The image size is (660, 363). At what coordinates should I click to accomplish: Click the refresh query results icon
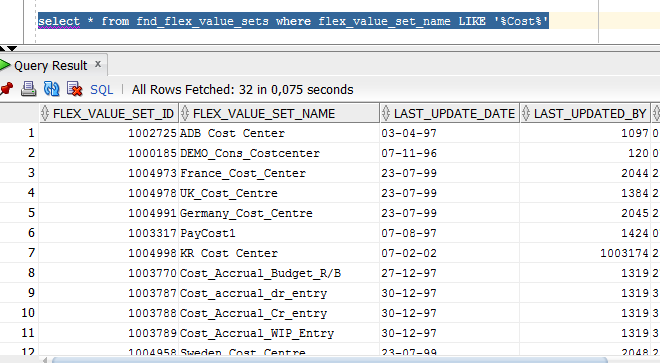(51, 89)
